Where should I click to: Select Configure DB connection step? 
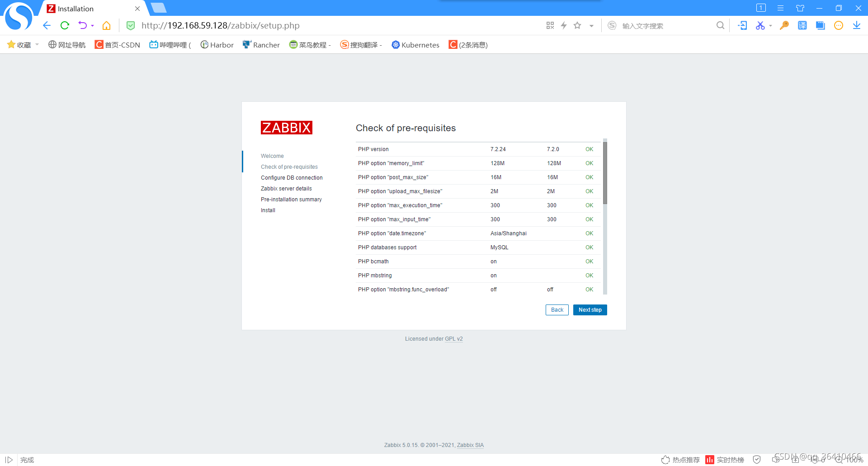click(x=292, y=178)
